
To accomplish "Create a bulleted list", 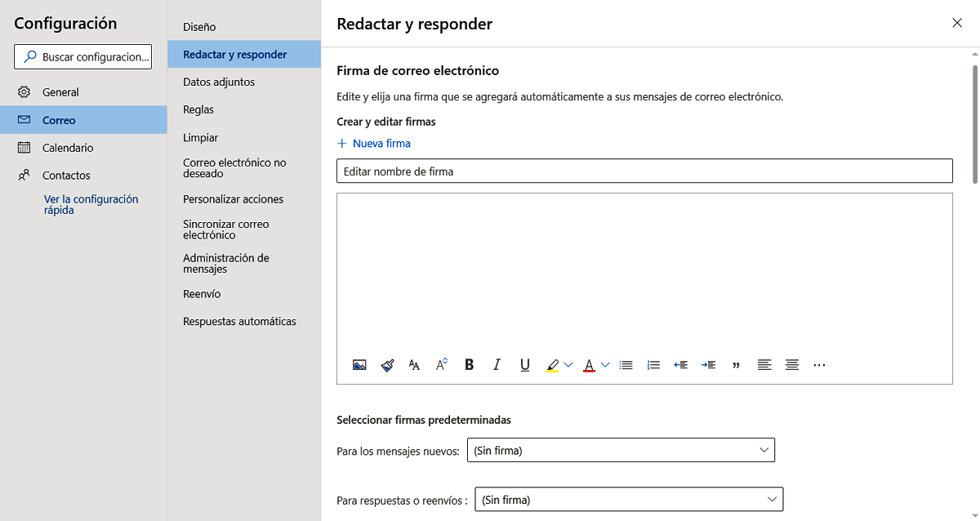I will click(626, 364).
